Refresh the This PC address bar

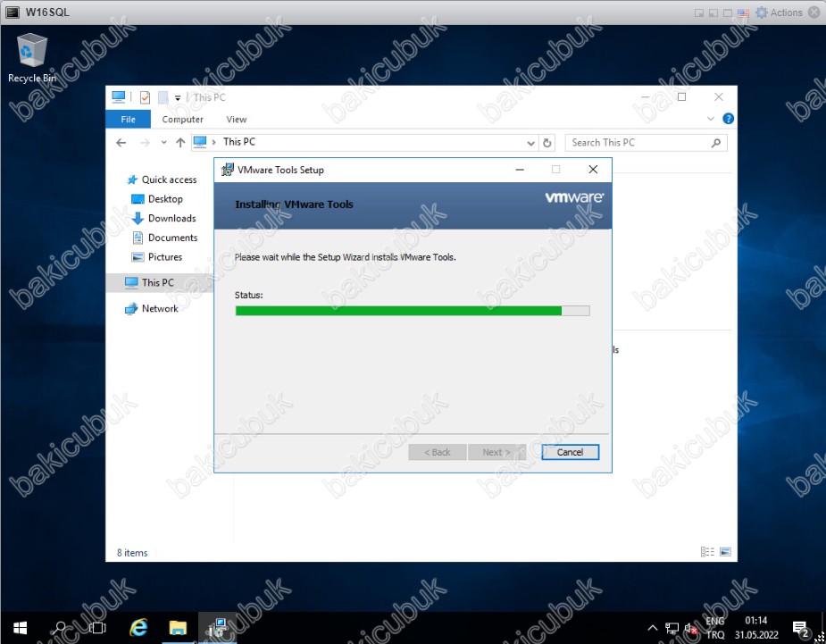pos(547,142)
